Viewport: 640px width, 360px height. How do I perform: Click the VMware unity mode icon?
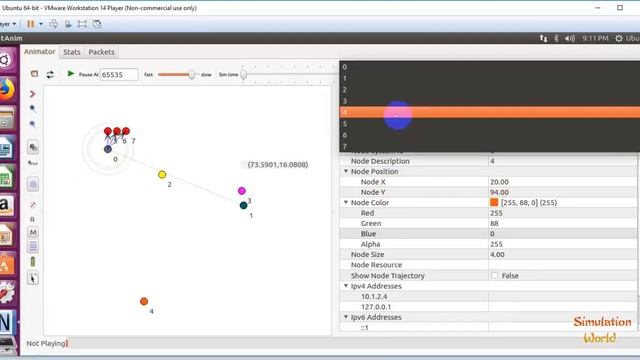tap(97, 24)
